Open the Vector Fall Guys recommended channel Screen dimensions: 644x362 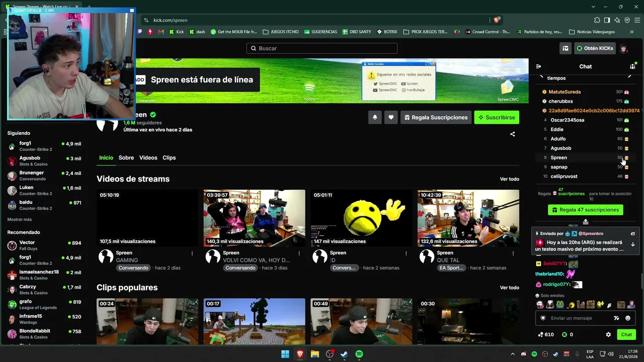point(44,245)
